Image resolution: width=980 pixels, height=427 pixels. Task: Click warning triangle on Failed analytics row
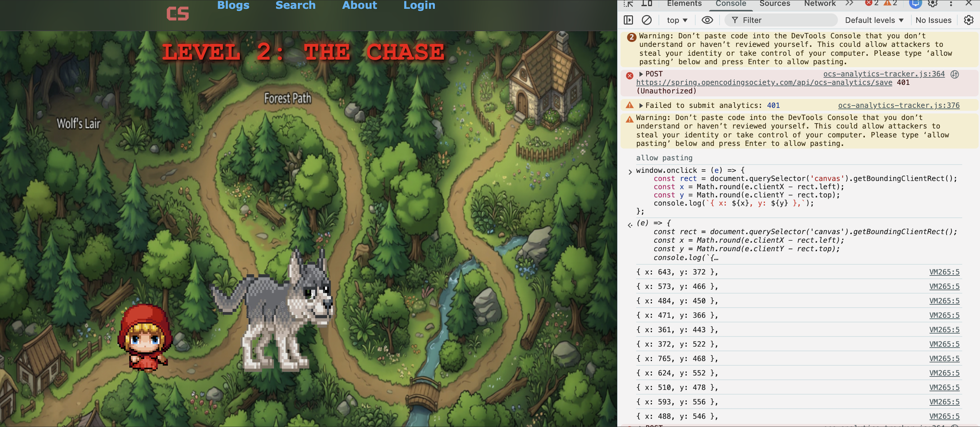pyautogui.click(x=630, y=105)
